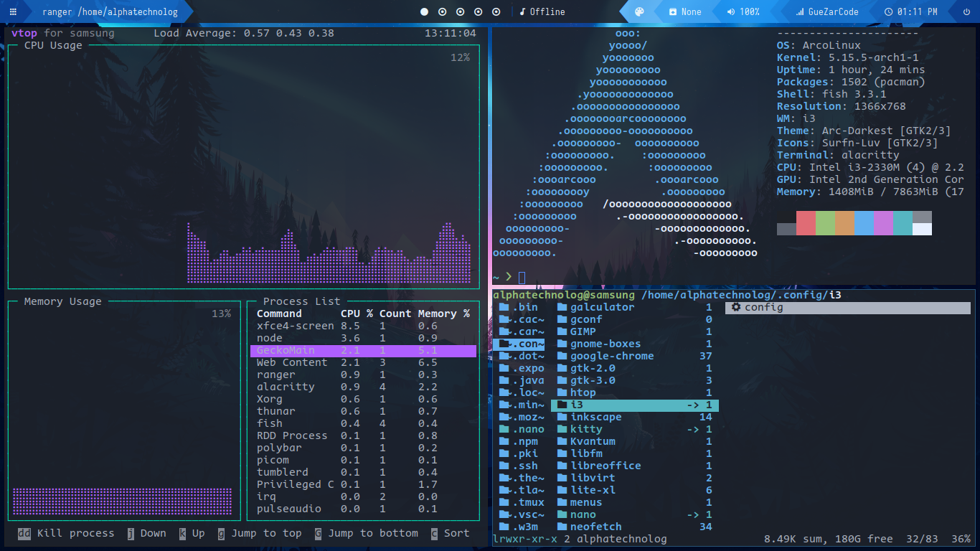Click the 100% volume label
The height and width of the screenshot is (551, 980).
point(750,11)
